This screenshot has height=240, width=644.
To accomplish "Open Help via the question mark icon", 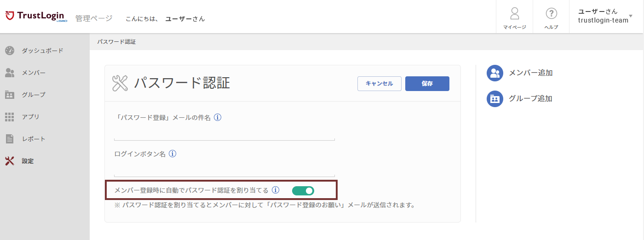I will click(551, 14).
